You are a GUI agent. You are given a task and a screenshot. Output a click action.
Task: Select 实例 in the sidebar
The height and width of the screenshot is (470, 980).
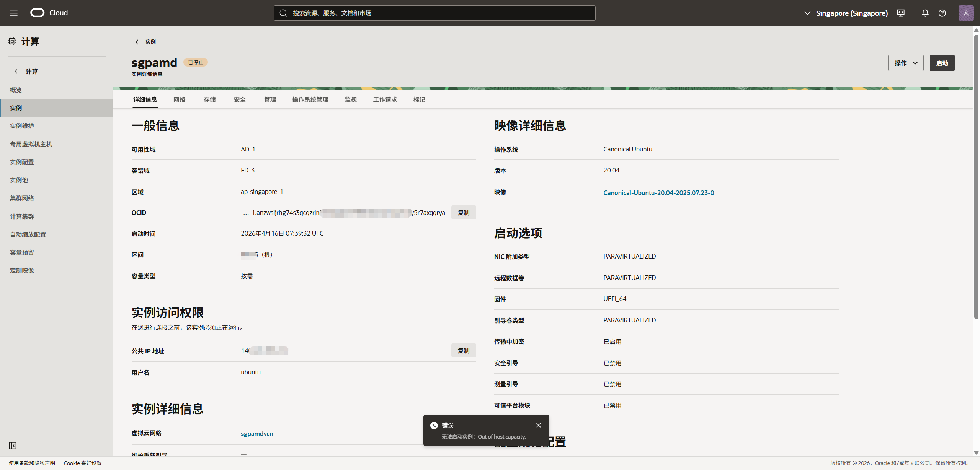[x=57, y=108]
